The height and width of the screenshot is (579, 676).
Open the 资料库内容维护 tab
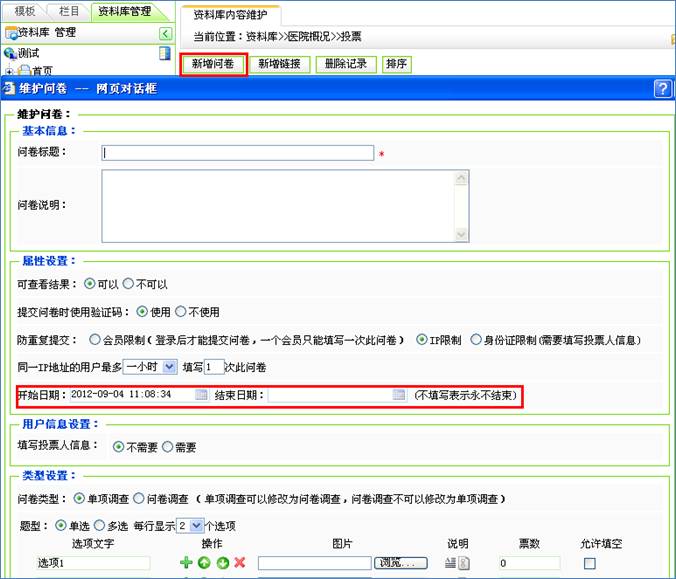(x=230, y=15)
